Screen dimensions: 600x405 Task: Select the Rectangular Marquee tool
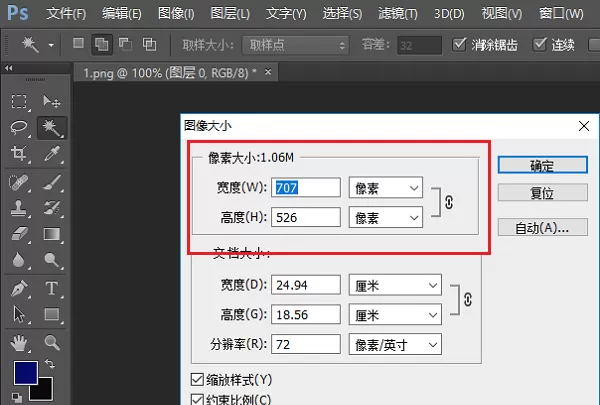point(19,102)
